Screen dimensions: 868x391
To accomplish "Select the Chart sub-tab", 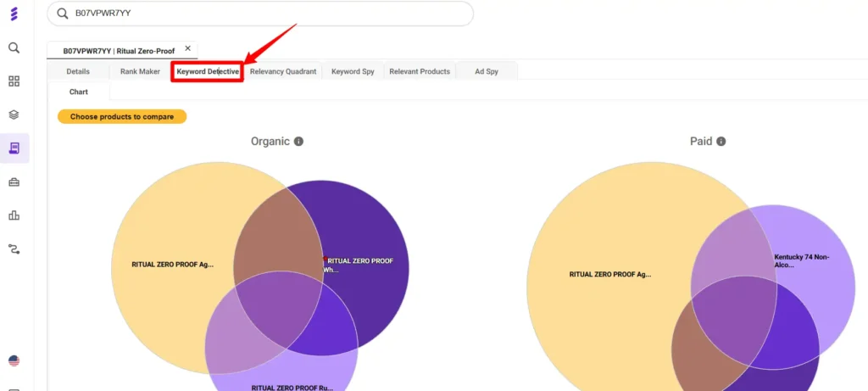I will 79,92.
